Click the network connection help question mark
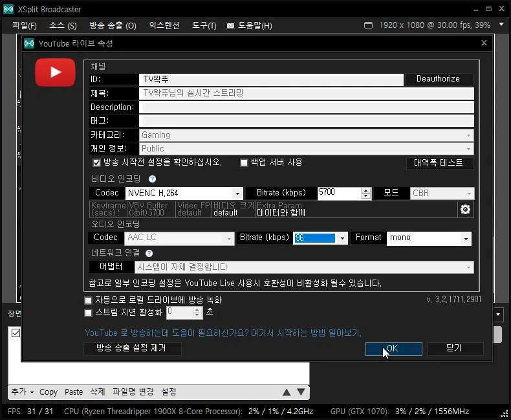This screenshot has width=511, height=420. coord(149,253)
